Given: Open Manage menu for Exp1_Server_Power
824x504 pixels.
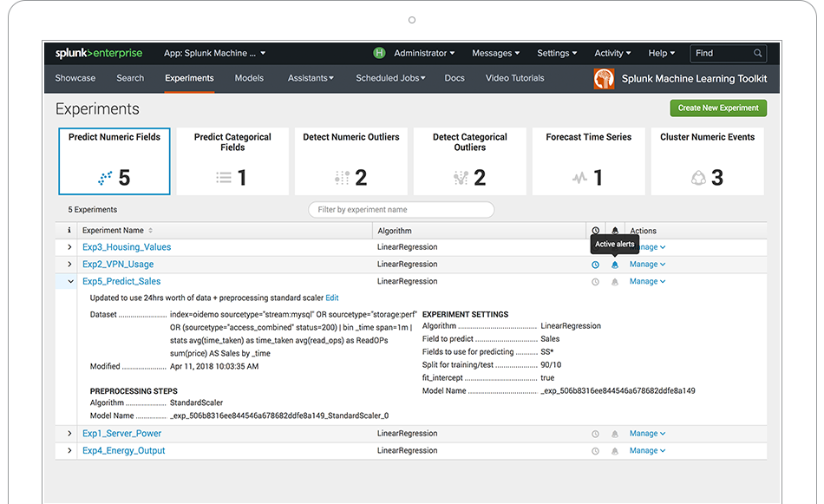Looking at the screenshot, I should (647, 434).
